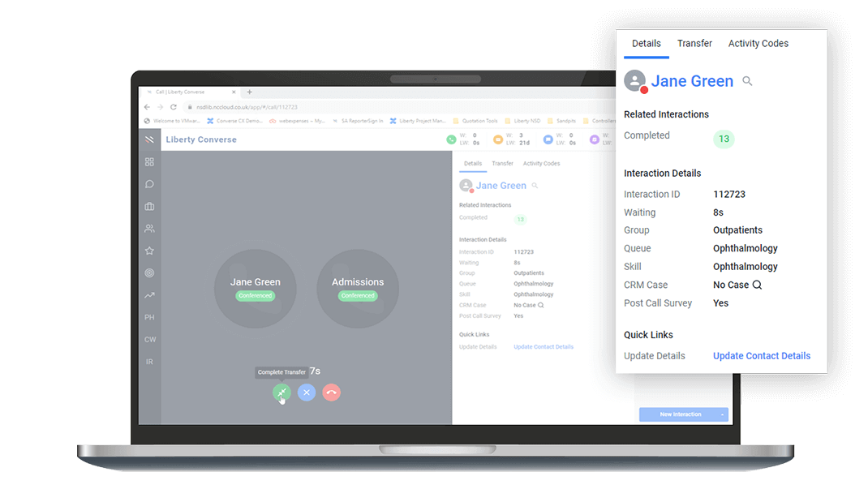Search Jane Green using the magnifier icon

[x=747, y=80]
